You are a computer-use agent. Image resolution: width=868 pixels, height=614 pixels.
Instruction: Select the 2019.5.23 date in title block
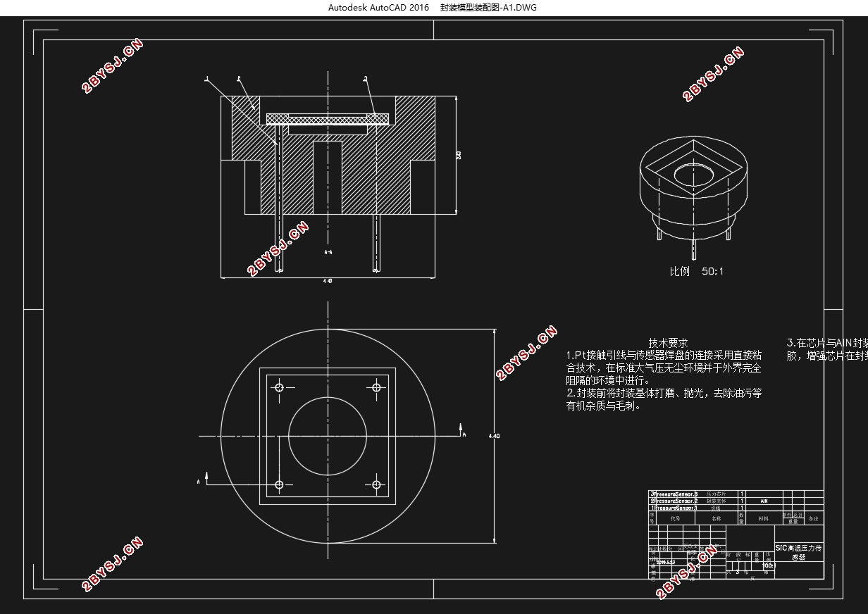pos(666,563)
